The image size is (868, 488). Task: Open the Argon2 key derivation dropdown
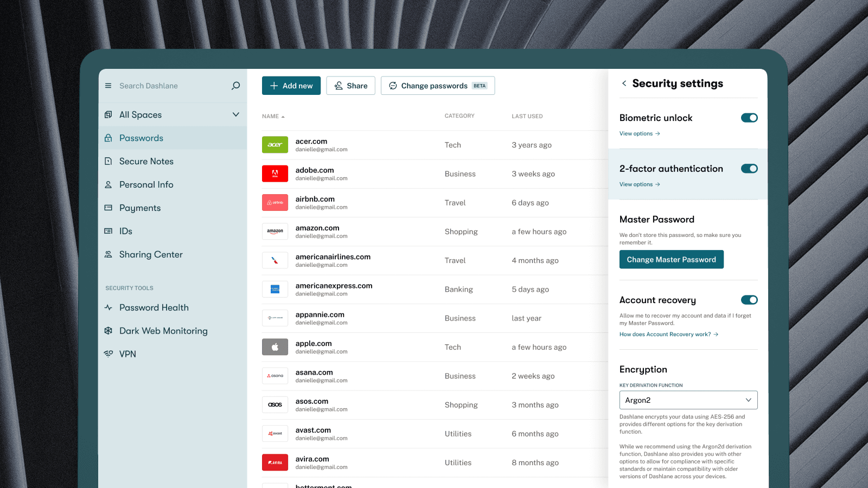(x=688, y=400)
